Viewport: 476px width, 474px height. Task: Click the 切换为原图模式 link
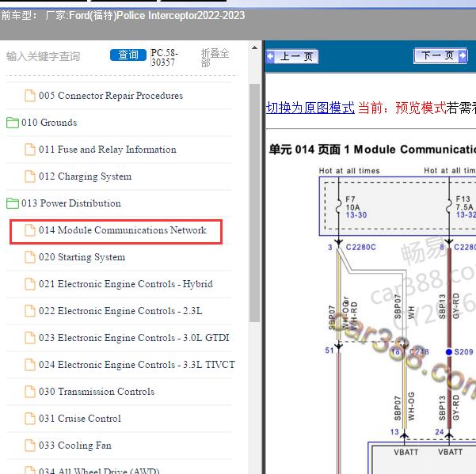click(x=310, y=108)
